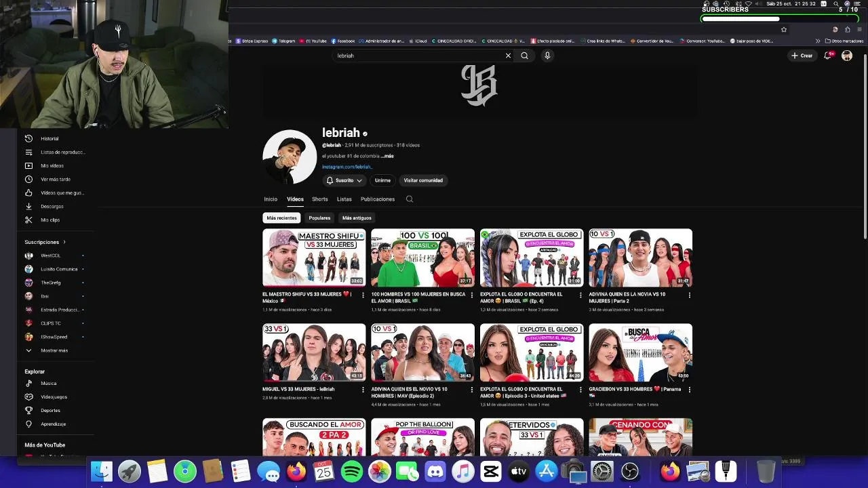Open the Publicaciones tab
868x488 pixels.
pyautogui.click(x=378, y=199)
